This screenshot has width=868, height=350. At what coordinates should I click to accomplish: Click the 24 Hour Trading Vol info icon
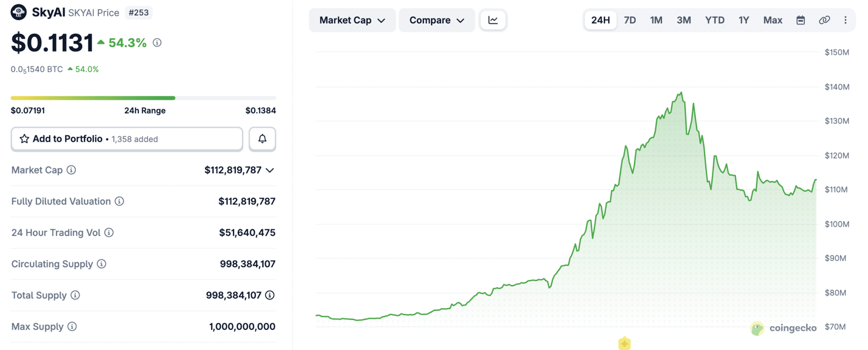[109, 233]
